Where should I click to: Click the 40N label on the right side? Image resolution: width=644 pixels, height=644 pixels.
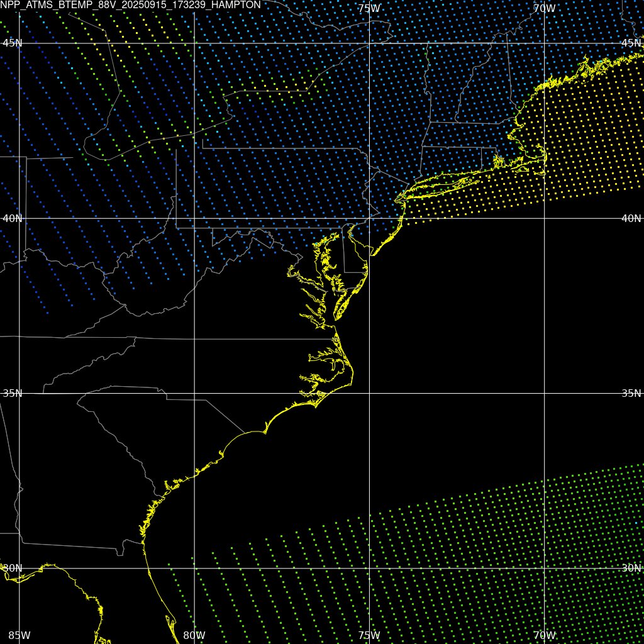pyautogui.click(x=631, y=218)
